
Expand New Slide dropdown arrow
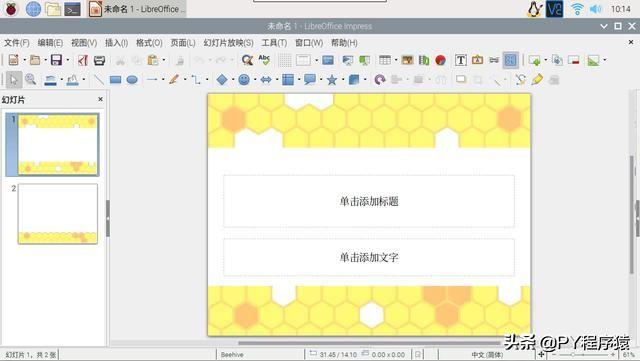pos(546,60)
